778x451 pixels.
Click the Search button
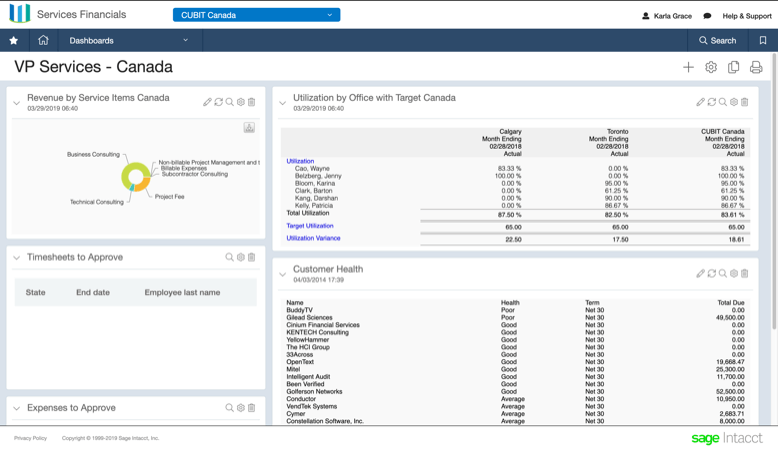pyautogui.click(x=718, y=41)
